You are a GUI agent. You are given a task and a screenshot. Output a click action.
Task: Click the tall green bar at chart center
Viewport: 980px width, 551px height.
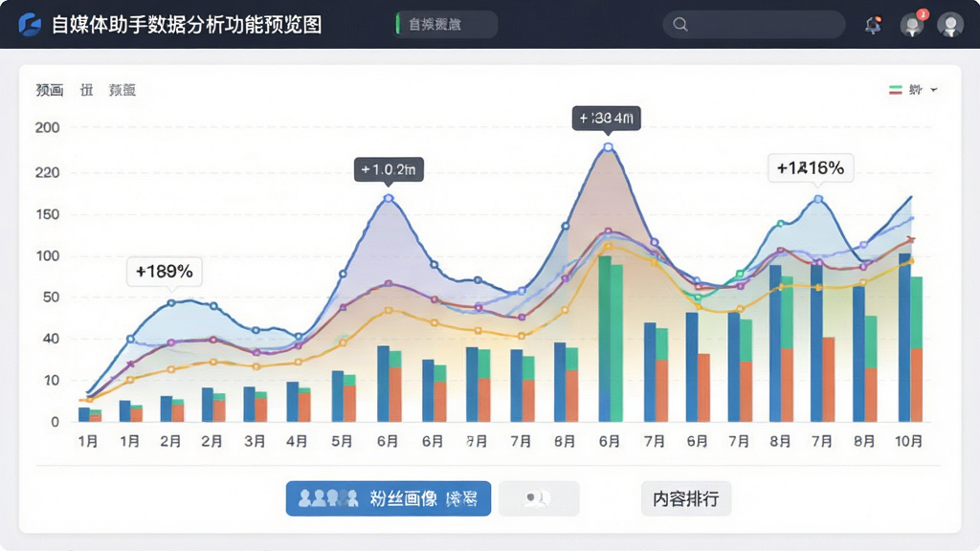tap(611, 339)
